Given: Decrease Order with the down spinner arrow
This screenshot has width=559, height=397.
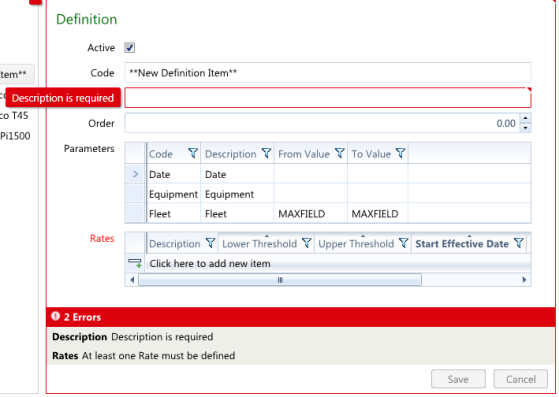Looking at the screenshot, I should [x=525, y=128].
